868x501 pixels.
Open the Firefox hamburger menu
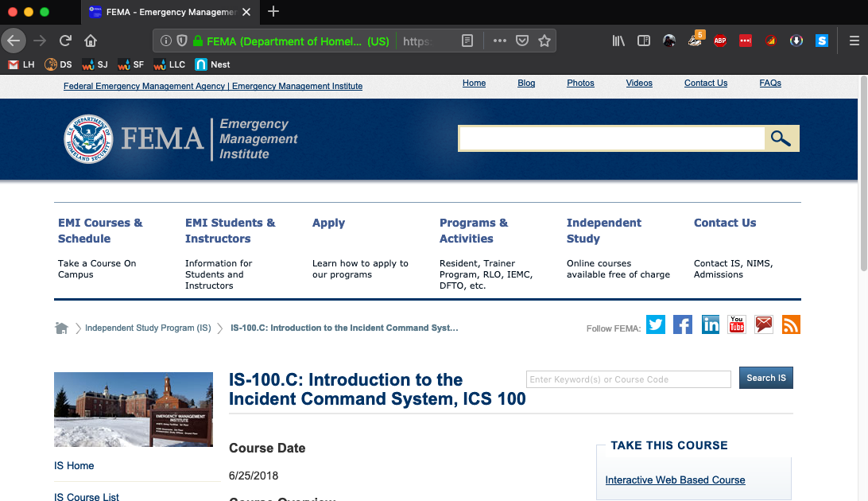[854, 41]
